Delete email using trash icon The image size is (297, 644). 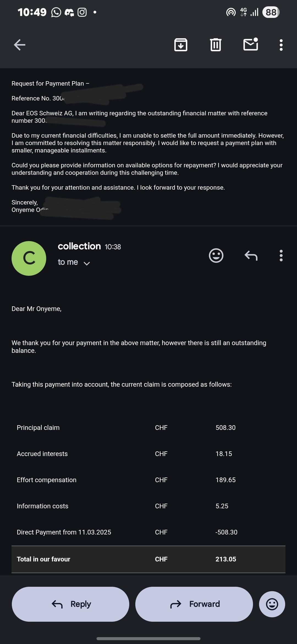pos(216,45)
